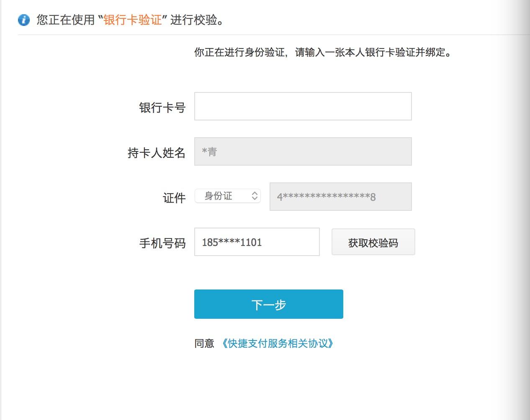Viewport: 530px width, 420px height.
Task: Click the 同意 text before the agreement
Action: point(204,343)
